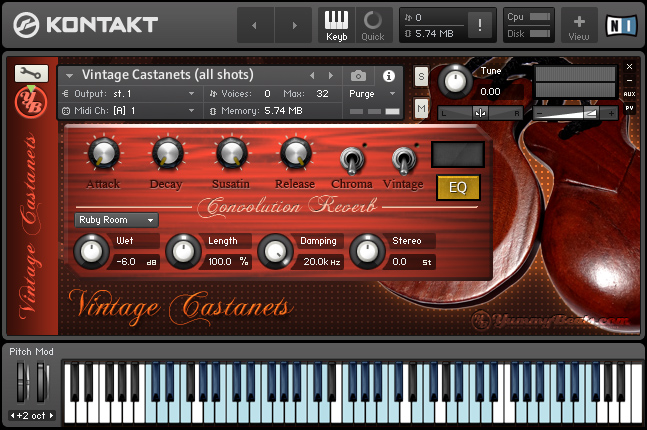
Task: Click the Max voices value 32
Action: (322, 94)
